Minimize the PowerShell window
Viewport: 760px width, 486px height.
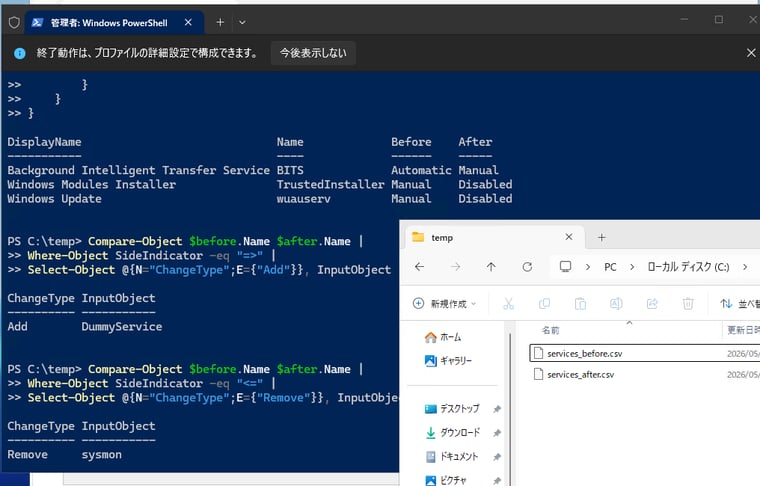[x=684, y=19]
